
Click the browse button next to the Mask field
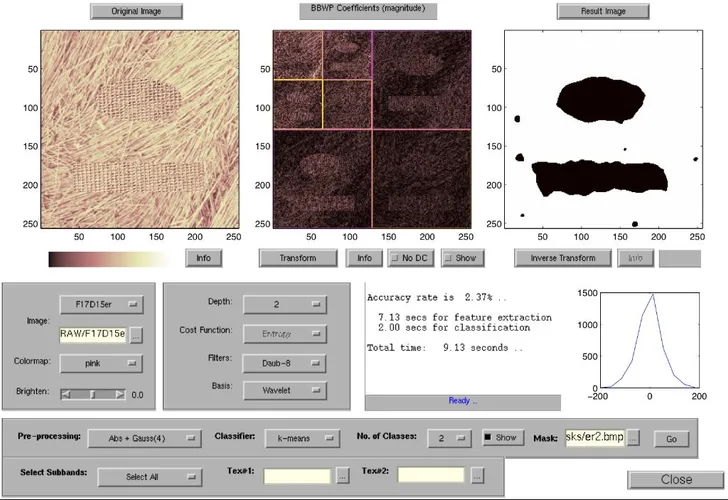coord(631,438)
